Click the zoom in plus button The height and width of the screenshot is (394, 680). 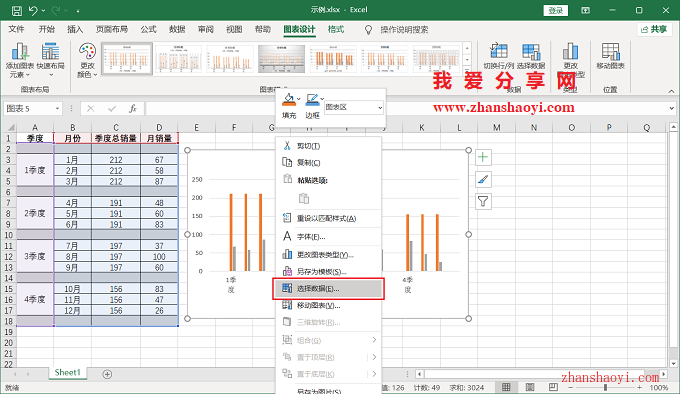coord(639,387)
